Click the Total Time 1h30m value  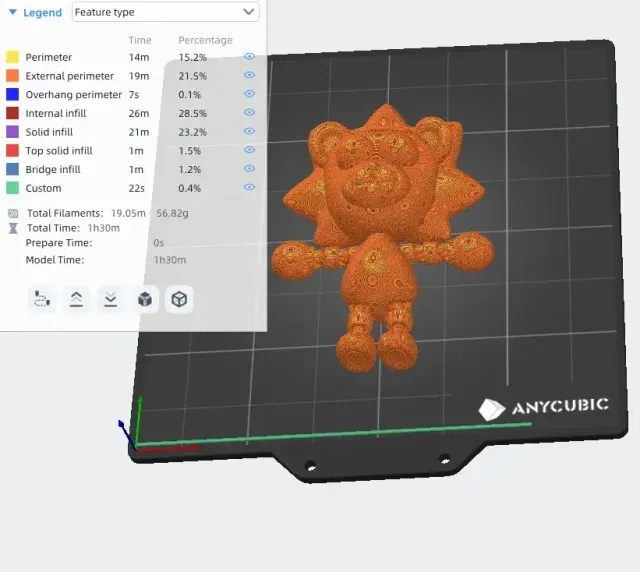point(104,228)
